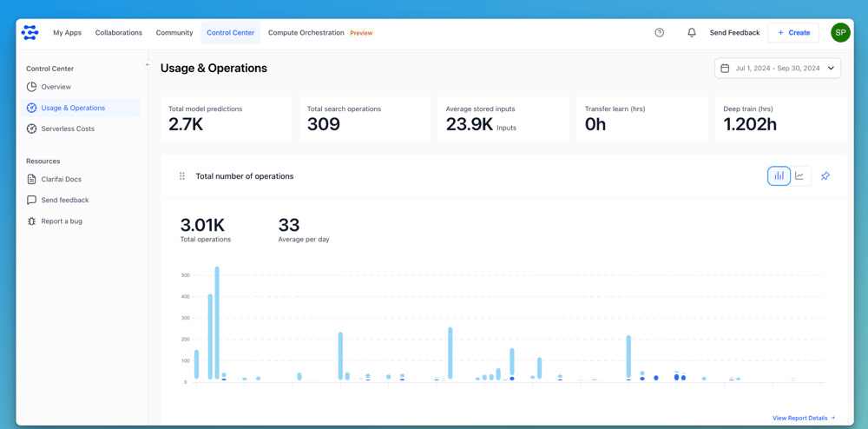Switch to line chart view
Viewport: 868px width, 429px height.
[799, 176]
